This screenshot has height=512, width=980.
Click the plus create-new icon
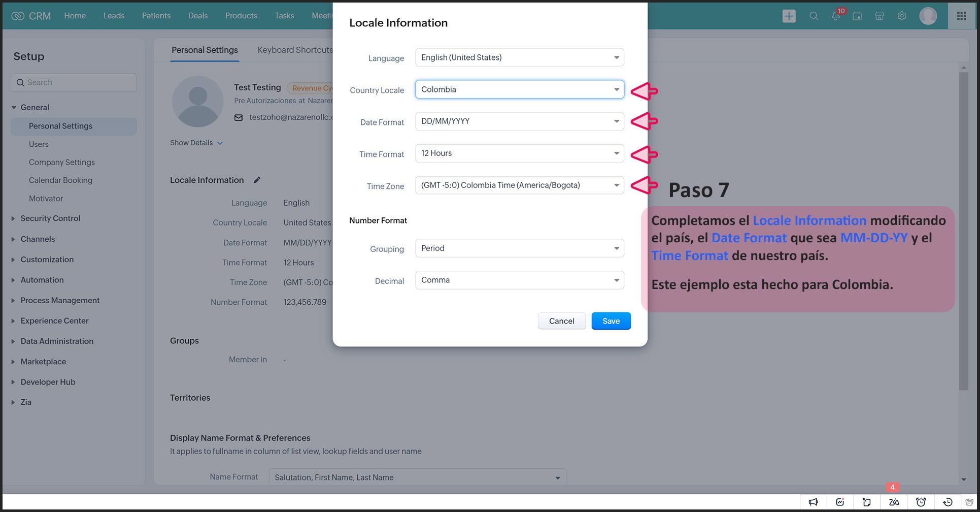789,16
